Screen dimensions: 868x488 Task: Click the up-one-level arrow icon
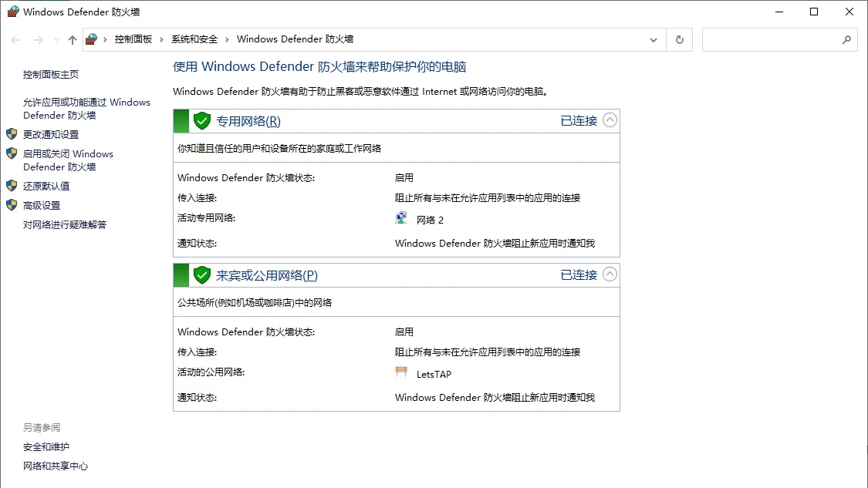pos(73,39)
